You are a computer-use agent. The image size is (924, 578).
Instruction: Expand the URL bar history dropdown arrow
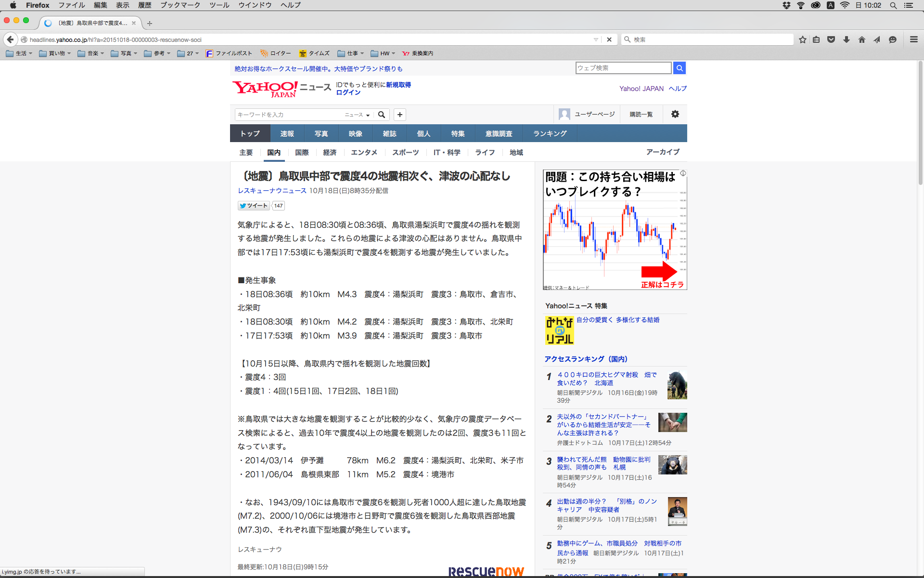[596, 39]
